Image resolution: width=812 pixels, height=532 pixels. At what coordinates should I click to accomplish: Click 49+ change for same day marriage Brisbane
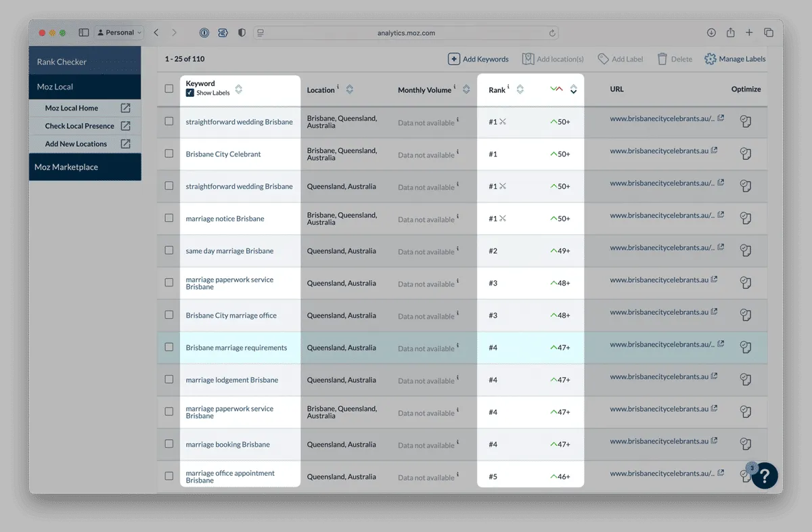[x=560, y=250]
